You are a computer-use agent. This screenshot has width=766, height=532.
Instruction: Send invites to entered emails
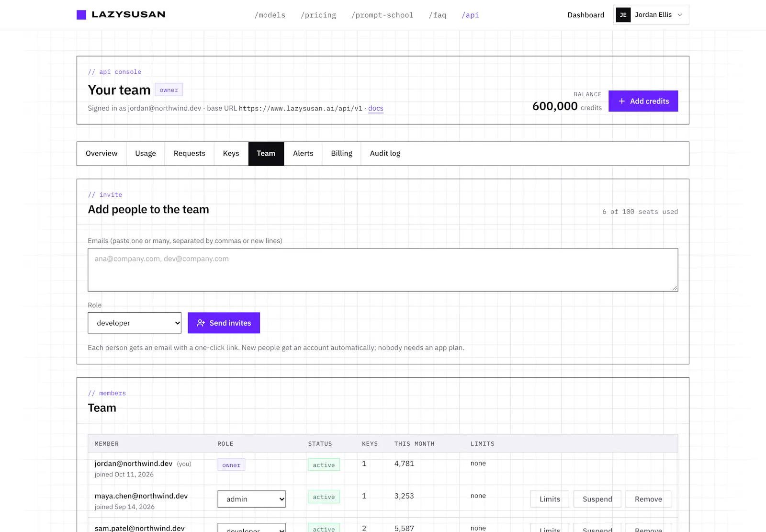tap(224, 323)
